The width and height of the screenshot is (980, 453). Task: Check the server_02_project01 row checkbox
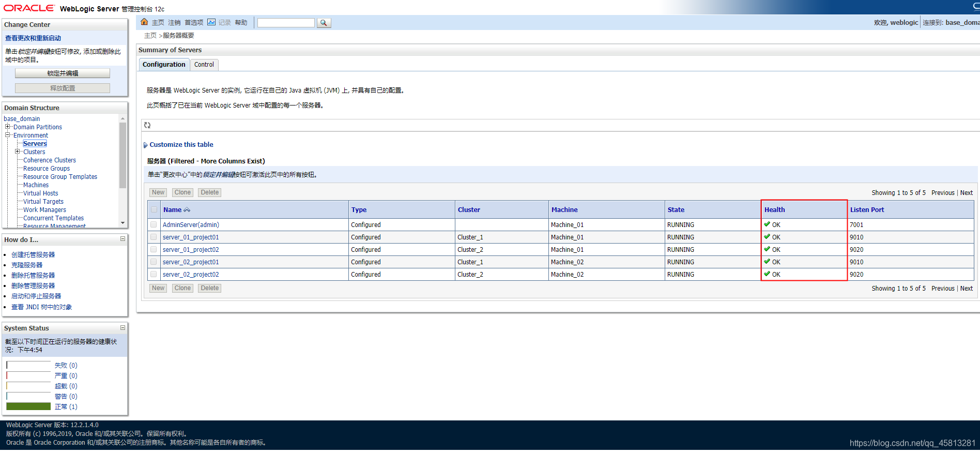[x=154, y=262]
